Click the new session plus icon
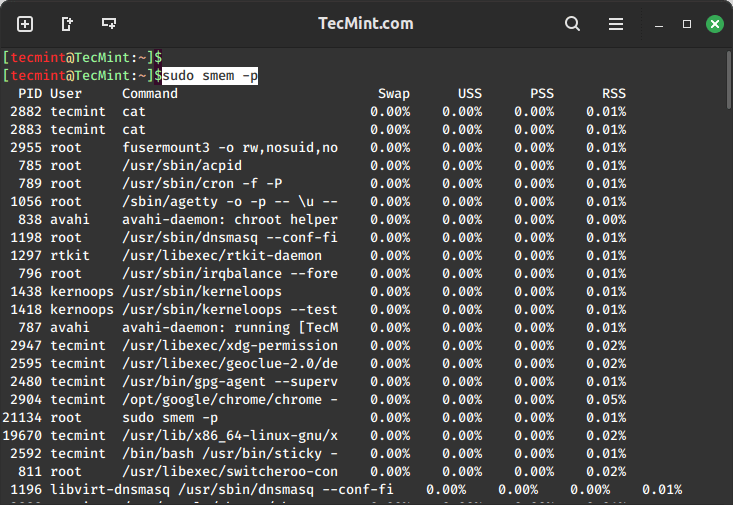Viewport: 733px width, 505px height. 25,23
